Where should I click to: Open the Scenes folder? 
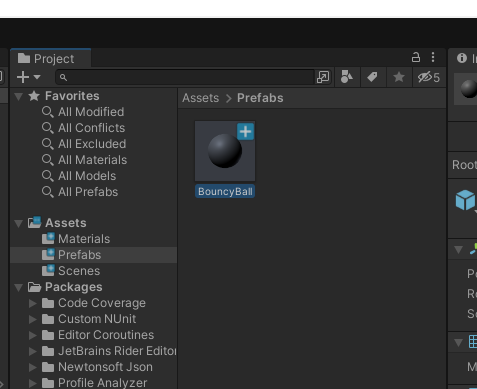click(x=79, y=271)
